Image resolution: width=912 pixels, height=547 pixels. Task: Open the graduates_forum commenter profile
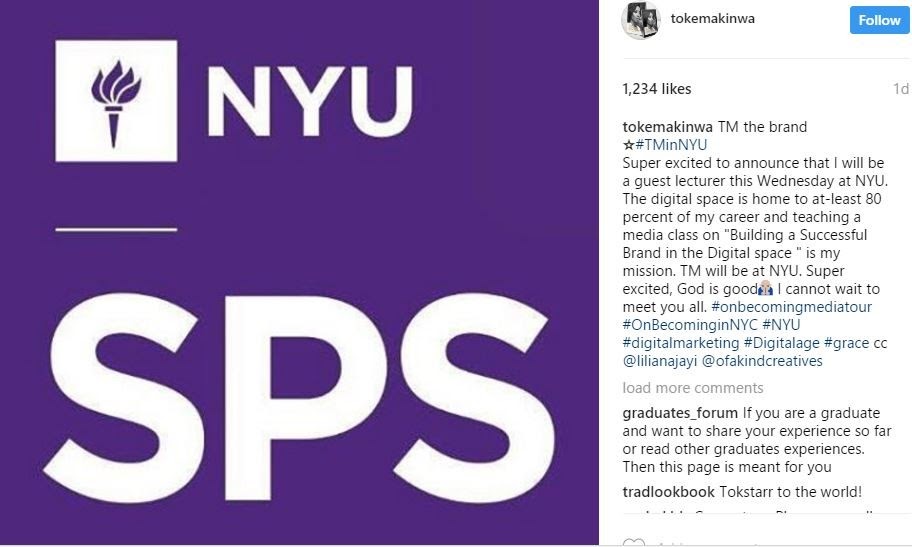pos(680,413)
